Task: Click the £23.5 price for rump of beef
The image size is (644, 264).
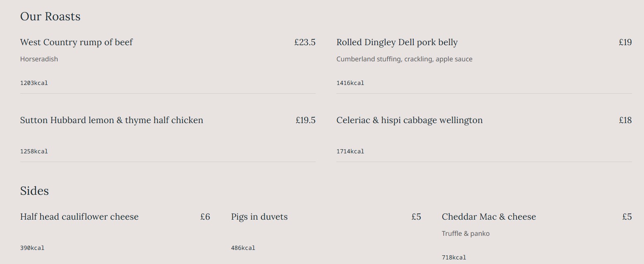Action: [305, 42]
